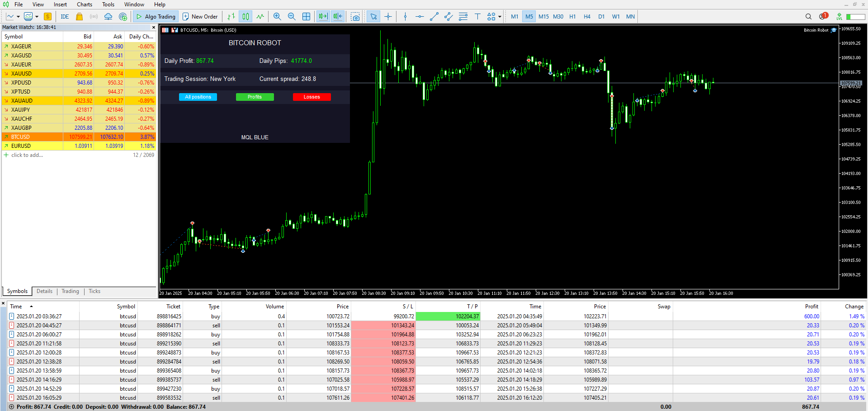Select the BTCUSD row in Market Watch
The width and height of the screenshot is (868, 411).
(79, 137)
